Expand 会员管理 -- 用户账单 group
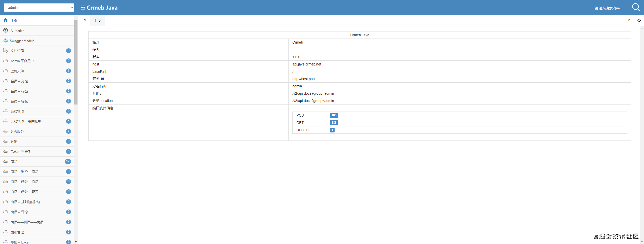Viewport: 644px width, 244px height. tap(37, 121)
